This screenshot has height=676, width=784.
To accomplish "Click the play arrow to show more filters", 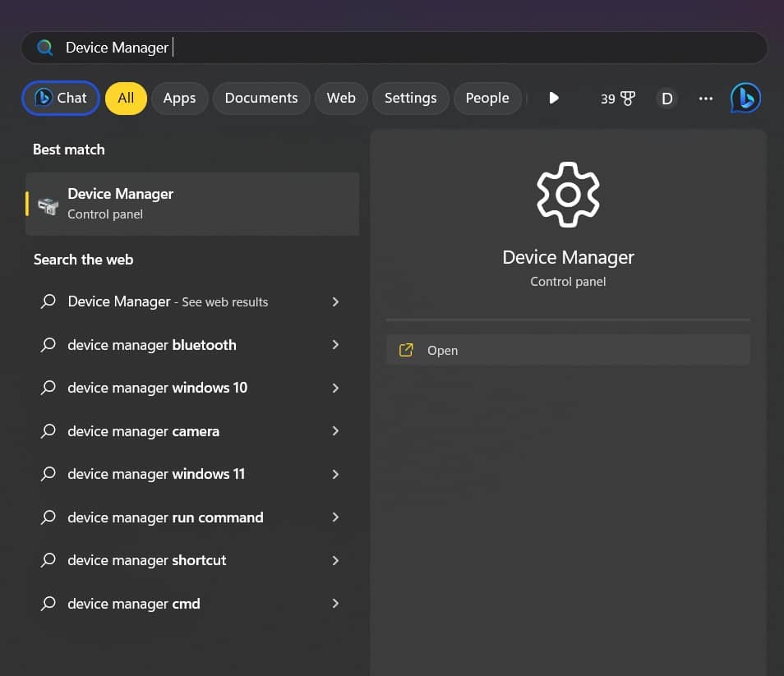I will [554, 98].
